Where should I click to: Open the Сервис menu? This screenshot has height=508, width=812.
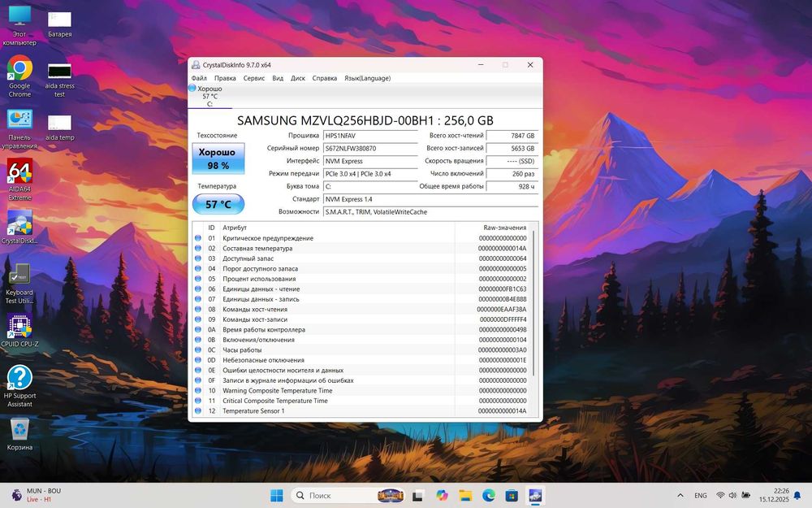click(x=254, y=78)
